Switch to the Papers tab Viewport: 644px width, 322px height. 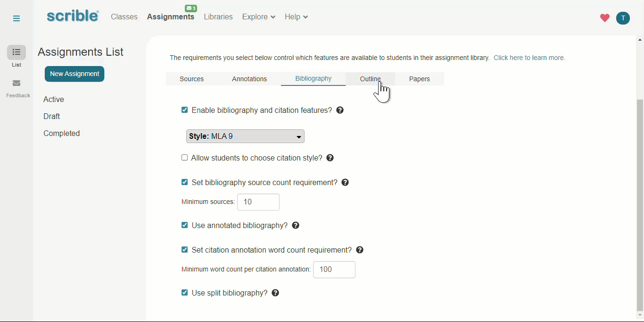coord(419,79)
